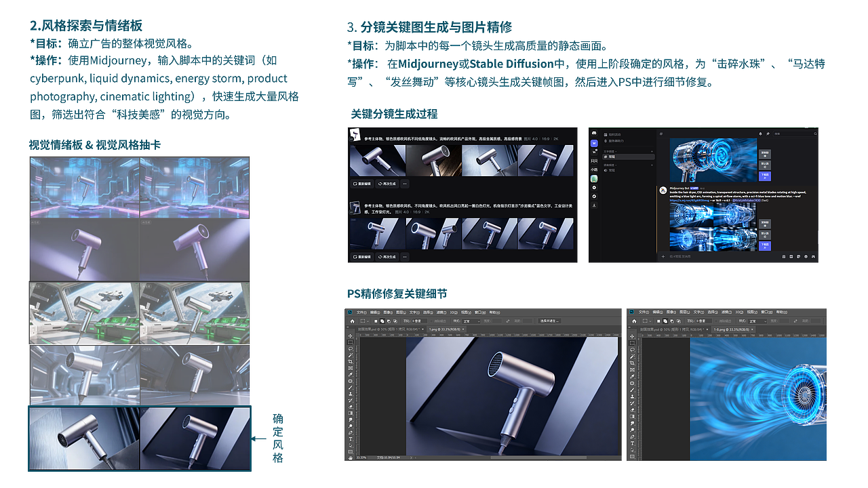The height and width of the screenshot is (488, 868).
Task: Select Lasso tool in left Photoshop toolbar
Action: point(351,348)
